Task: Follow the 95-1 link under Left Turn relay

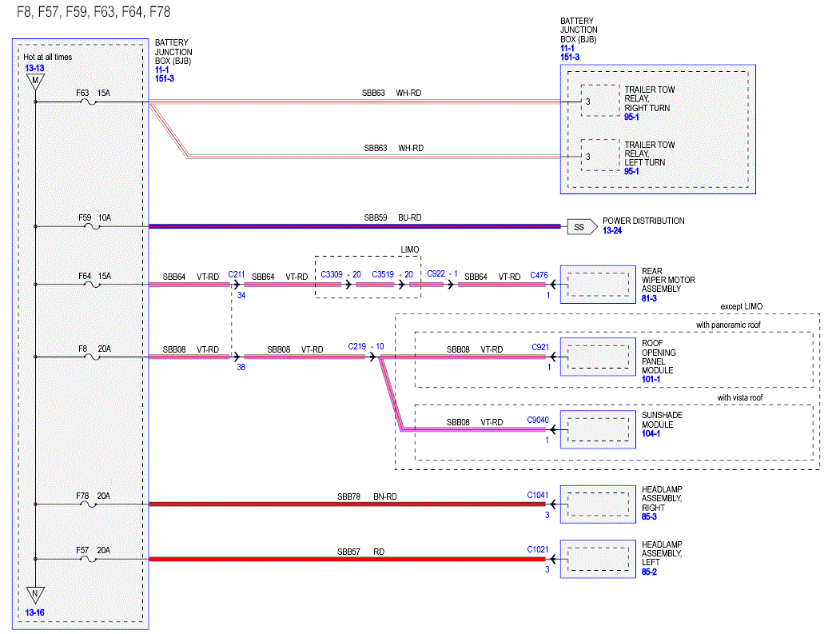Action: point(631,172)
